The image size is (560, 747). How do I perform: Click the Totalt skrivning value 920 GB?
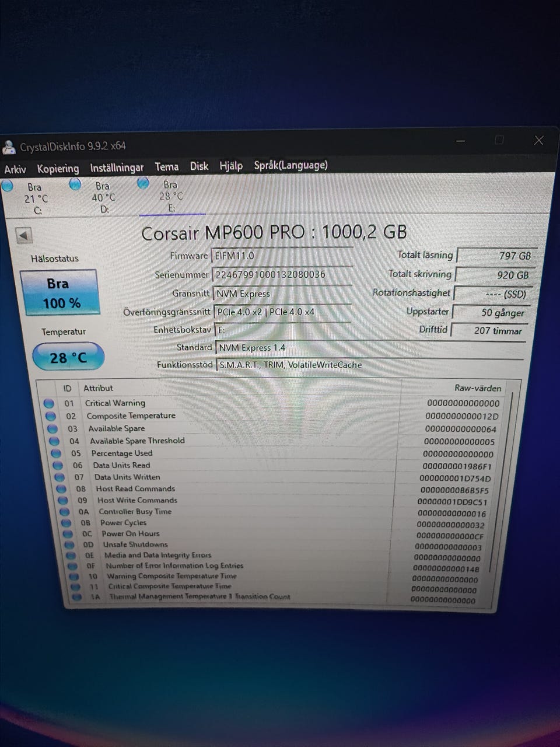494,275
